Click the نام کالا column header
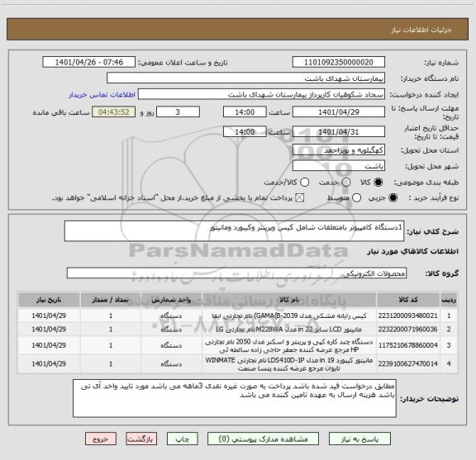476x460 pixels. 289,300
